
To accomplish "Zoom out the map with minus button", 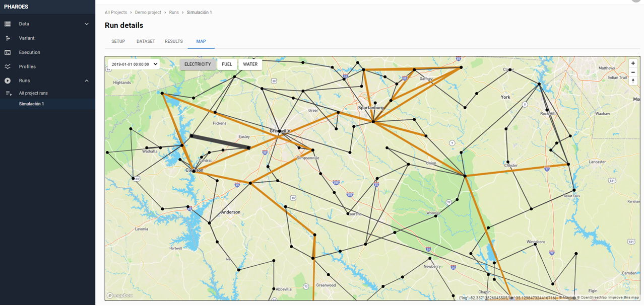I will pyautogui.click(x=633, y=72).
